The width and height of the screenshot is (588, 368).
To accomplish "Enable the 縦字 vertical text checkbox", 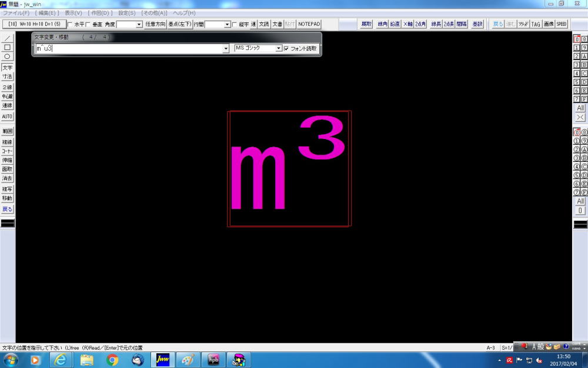I will tap(235, 24).
